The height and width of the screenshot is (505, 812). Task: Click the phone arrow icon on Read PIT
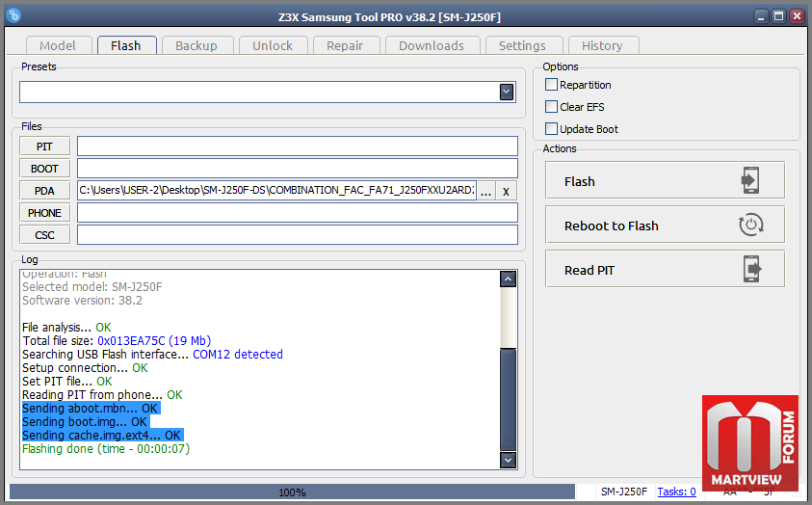coord(752,269)
